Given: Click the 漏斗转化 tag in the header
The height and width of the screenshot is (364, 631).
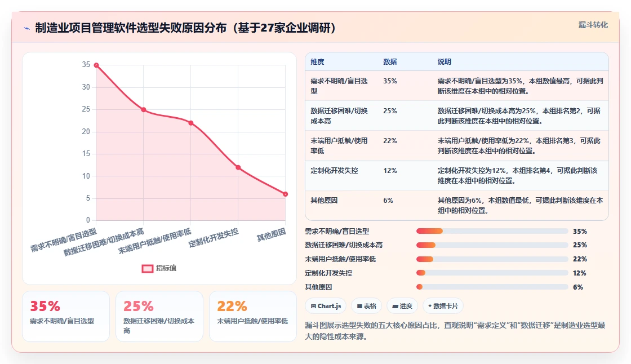Looking at the screenshot, I should pyautogui.click(x=593, y=25).
